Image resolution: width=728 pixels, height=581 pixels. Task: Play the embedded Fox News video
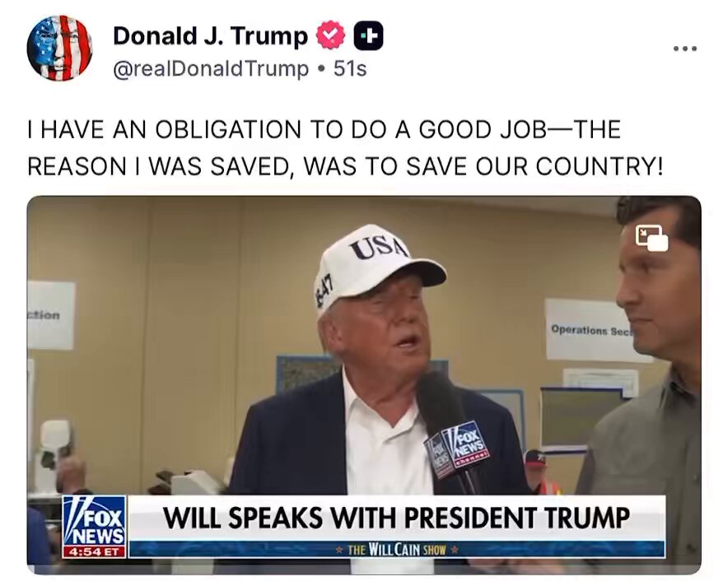(x=364, y=385)
